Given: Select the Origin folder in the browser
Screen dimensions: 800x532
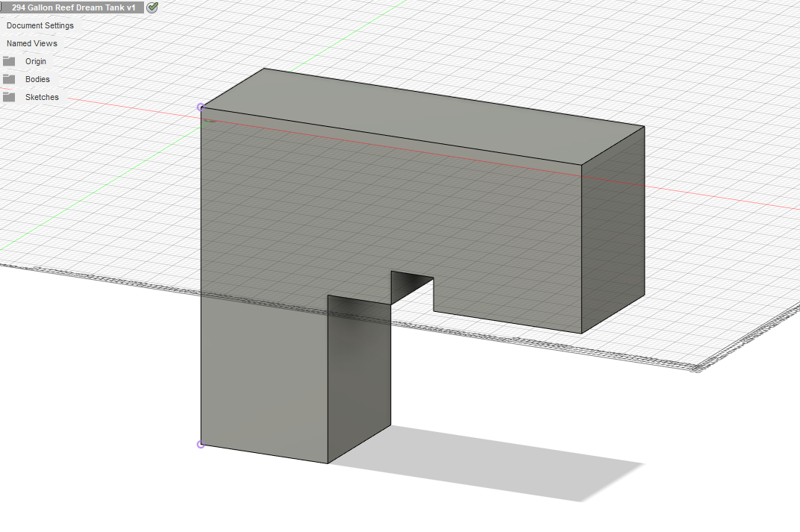Looking at the screenshot, I should 36,61.
